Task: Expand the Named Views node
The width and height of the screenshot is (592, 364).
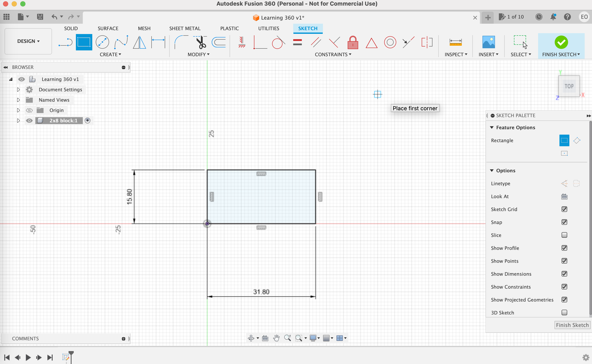Action: tap(18, 100)
